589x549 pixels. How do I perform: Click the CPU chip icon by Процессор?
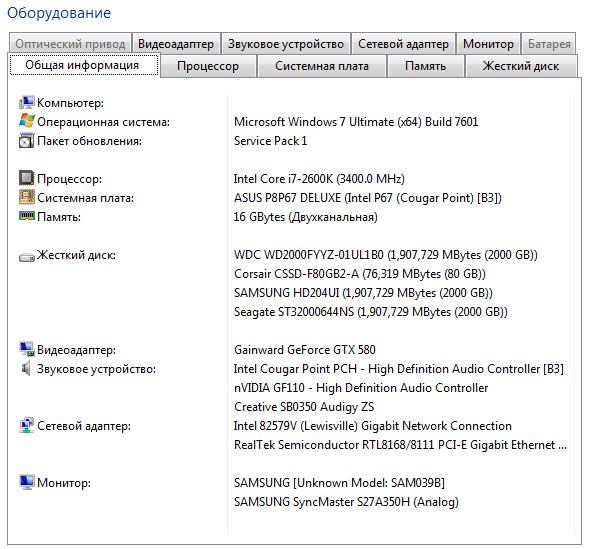(27, 178)
